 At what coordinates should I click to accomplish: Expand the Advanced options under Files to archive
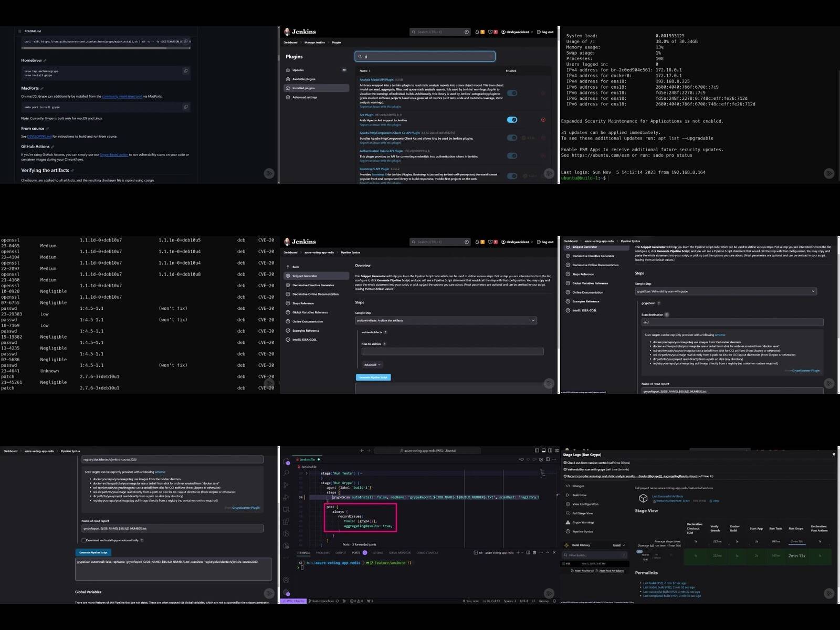point(372,365)
